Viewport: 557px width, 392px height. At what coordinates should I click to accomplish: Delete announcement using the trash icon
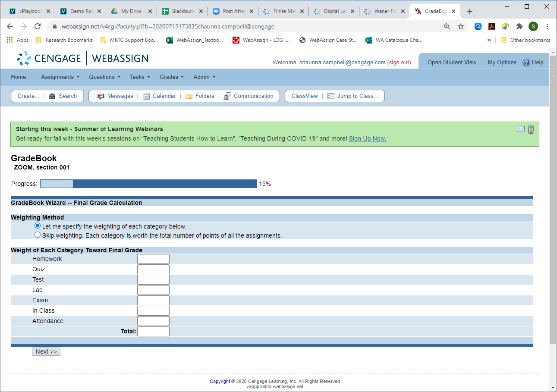(x=531, y=129)
